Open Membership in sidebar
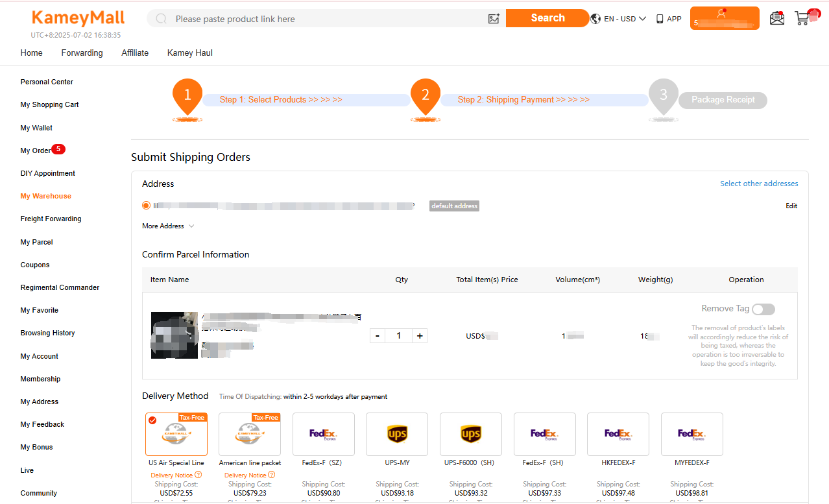829x504 pixels. click(40, 379)
